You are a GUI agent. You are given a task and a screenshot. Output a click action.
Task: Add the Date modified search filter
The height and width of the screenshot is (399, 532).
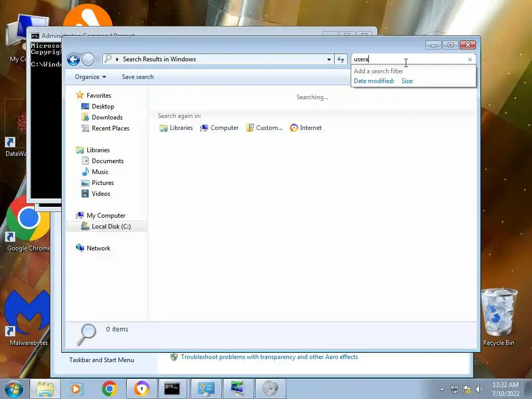point(374,81)
